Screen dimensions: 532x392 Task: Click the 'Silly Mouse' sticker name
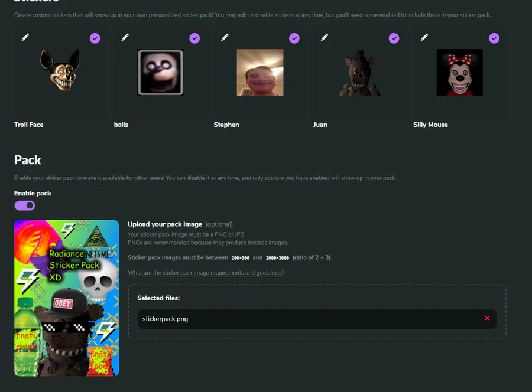pos(430,125)
